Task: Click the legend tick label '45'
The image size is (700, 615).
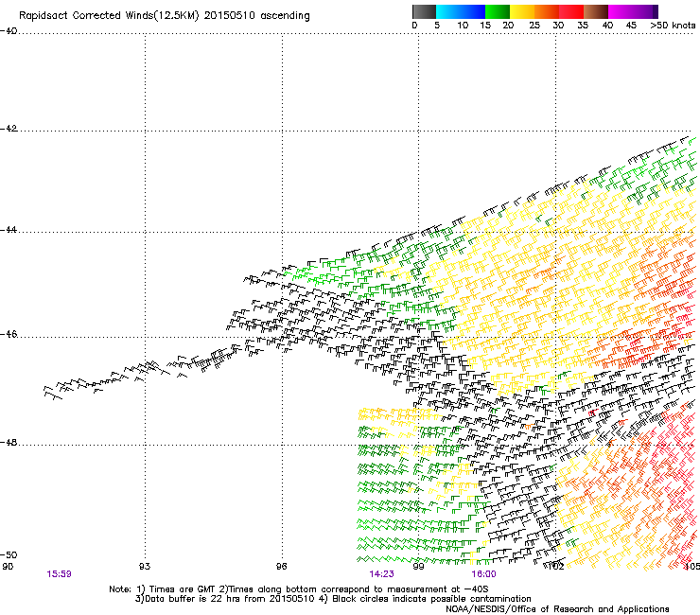Action: click(631, 26)
